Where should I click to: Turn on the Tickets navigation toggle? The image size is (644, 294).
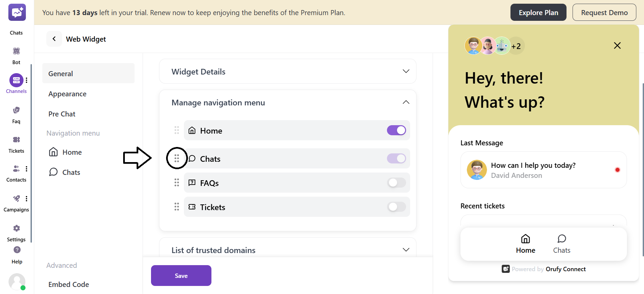pos(396,207)
